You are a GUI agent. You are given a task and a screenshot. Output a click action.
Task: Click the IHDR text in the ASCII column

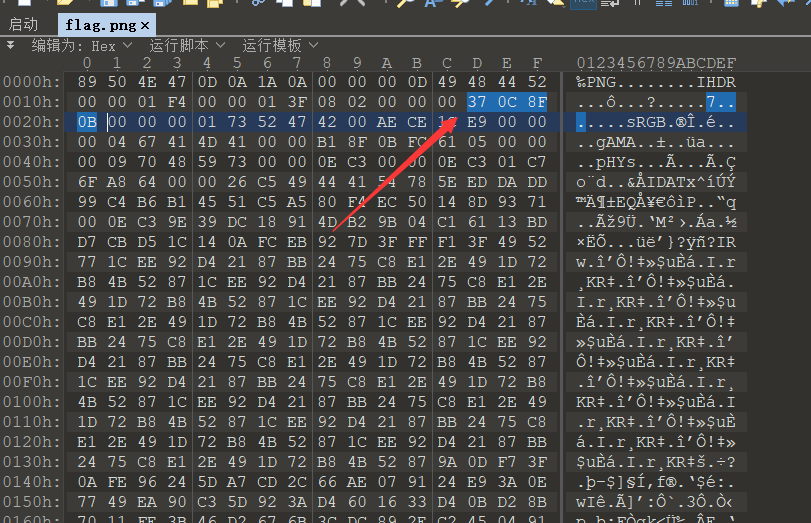click(716, 82)
